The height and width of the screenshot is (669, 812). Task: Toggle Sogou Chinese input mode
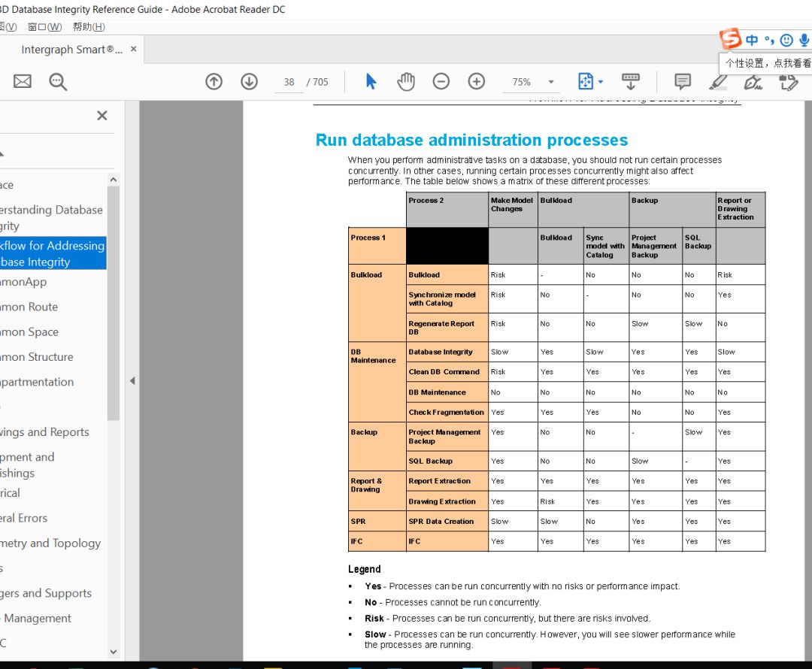point(752,40)
